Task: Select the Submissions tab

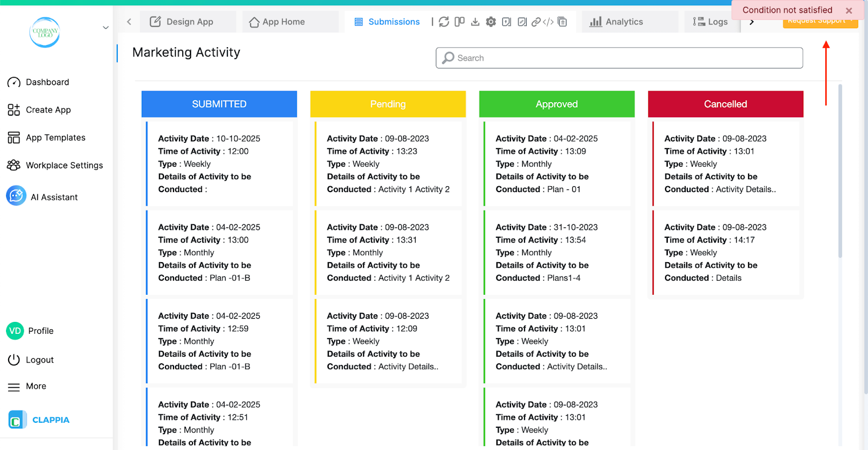Action: [x=387, y=22]
